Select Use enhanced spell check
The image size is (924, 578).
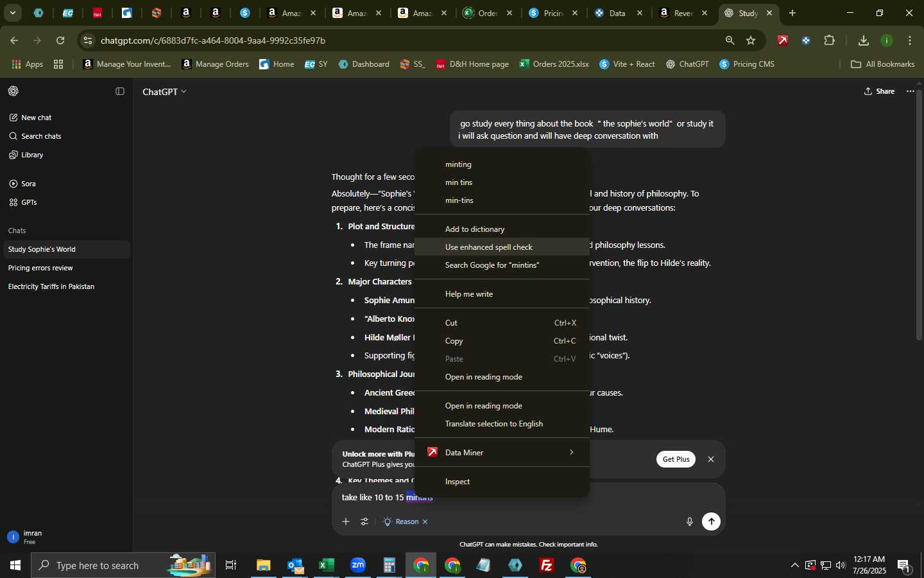(502, 247)
